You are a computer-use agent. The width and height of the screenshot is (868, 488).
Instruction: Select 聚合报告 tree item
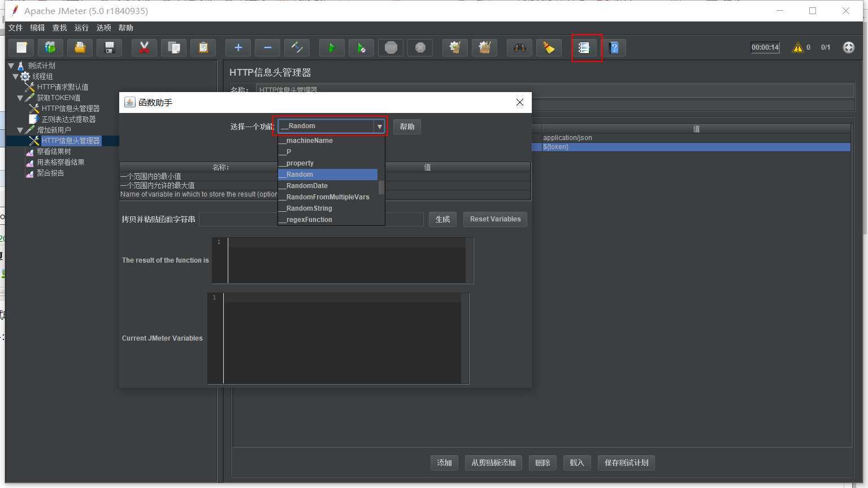50,173
